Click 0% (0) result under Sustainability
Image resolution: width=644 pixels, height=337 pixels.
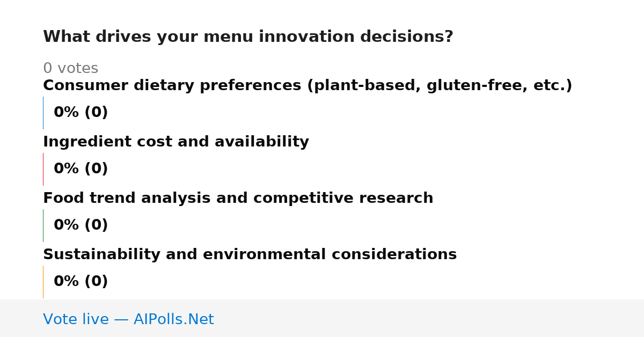(x=80, y=282)
